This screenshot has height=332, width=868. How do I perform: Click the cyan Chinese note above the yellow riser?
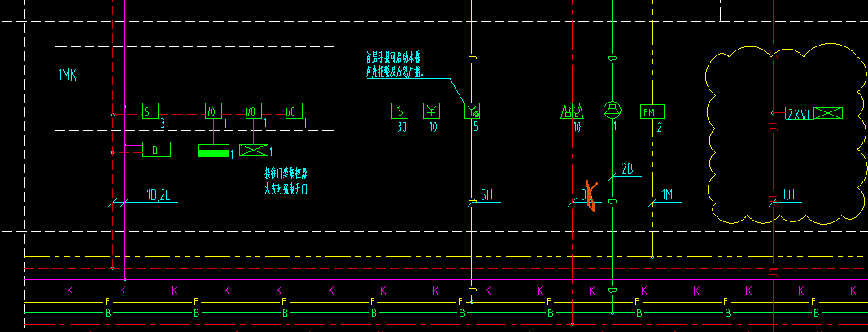395,64
